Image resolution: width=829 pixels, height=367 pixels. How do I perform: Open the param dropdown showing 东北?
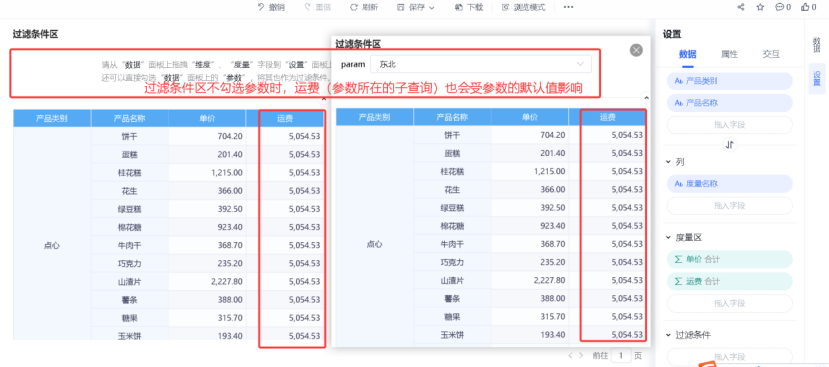pyautogui.click(x=481, y=64)
